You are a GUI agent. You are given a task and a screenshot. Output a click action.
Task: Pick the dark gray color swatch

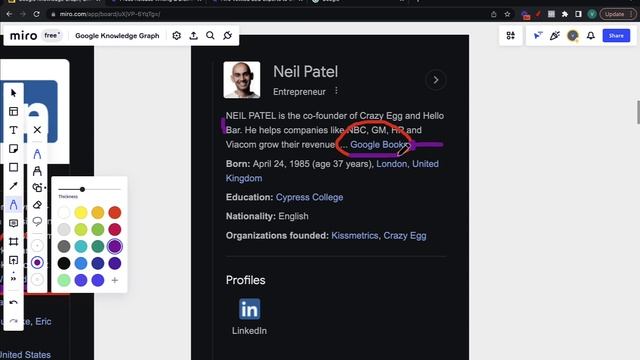[64, 246]
